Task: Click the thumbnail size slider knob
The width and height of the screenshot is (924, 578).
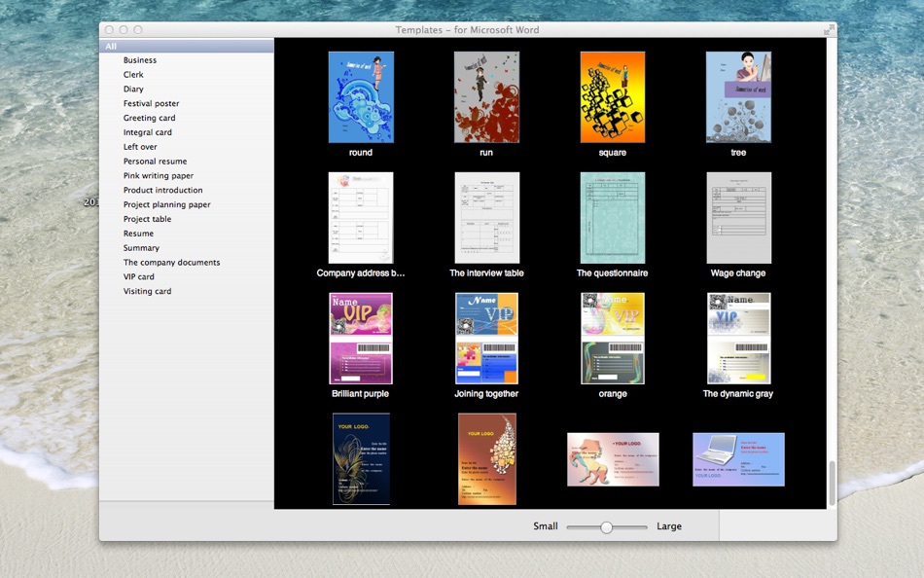Action: 606,527
